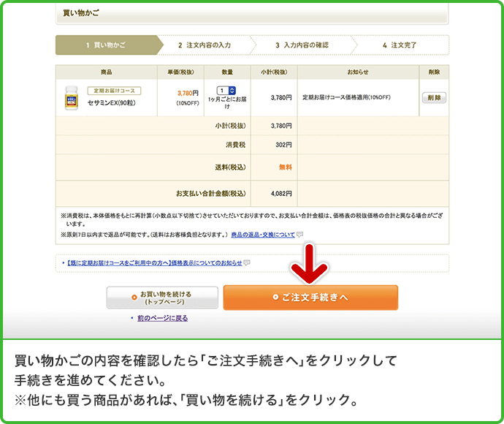
Task: Click the 単価(税抜) column header
Action: coord(180,72)
